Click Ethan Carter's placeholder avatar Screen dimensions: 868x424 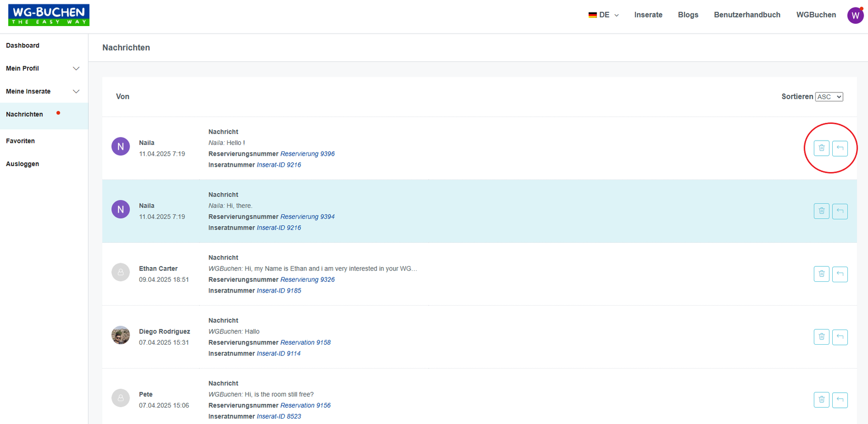point(120,272)
